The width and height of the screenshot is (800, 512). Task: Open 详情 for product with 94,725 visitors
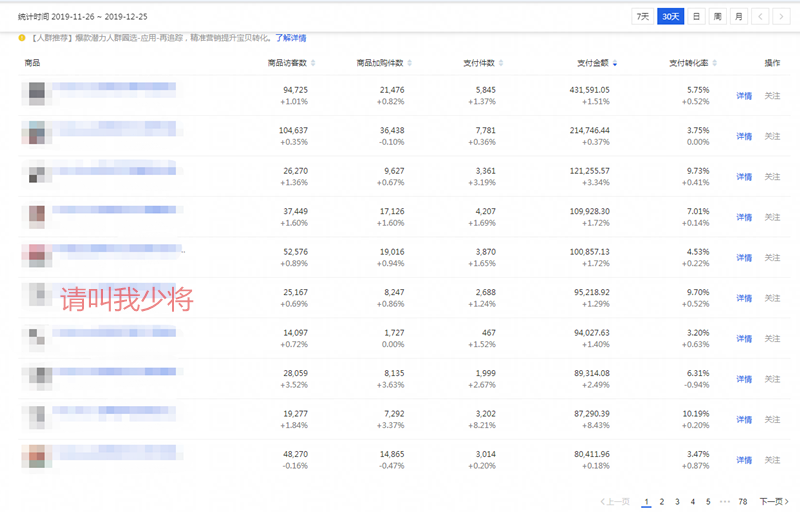[744, 96]
